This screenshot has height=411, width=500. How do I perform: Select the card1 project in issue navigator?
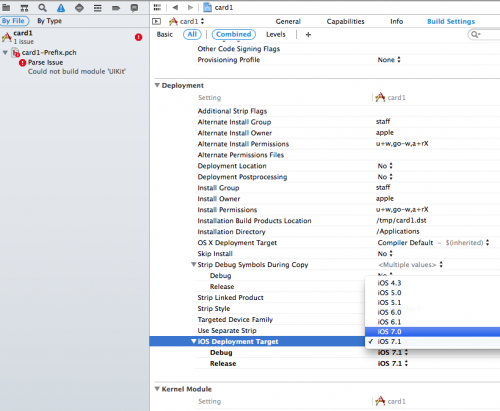[75, 37]
